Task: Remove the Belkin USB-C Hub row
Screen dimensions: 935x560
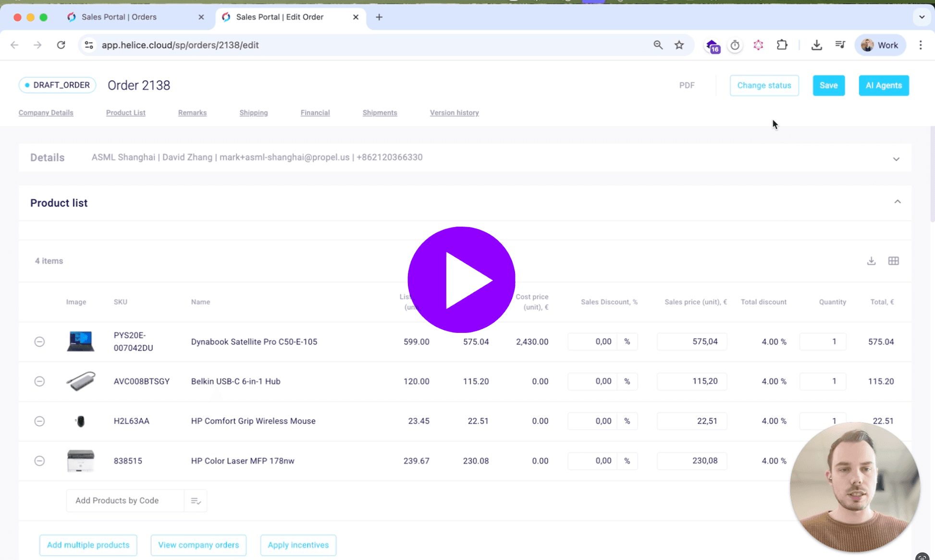Action: tap(39, 381)
